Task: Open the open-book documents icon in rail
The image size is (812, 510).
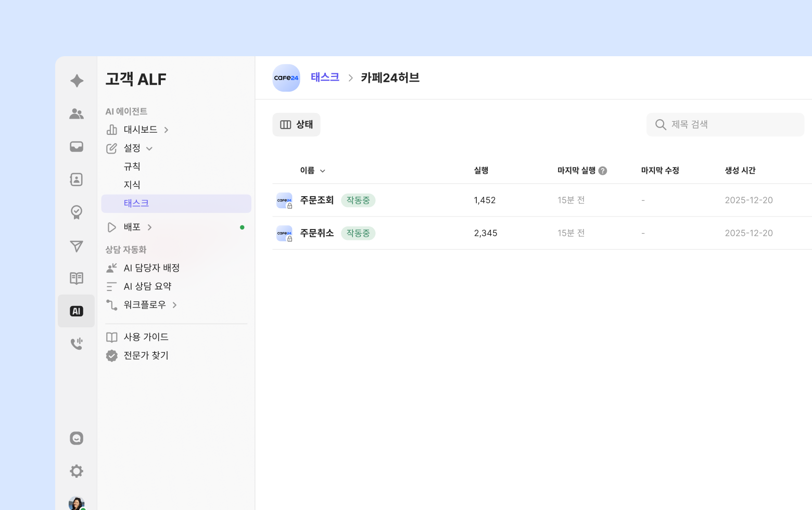Action: (x=77, y=278)
